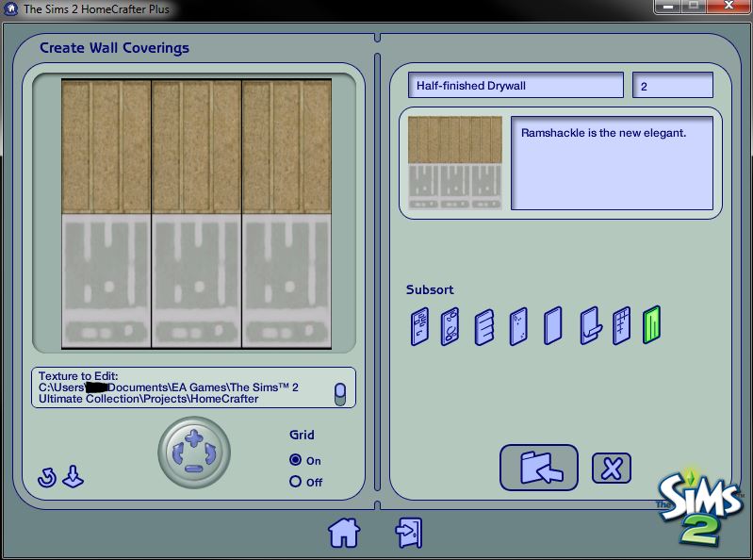Click the exit door icon

point(409,533)
